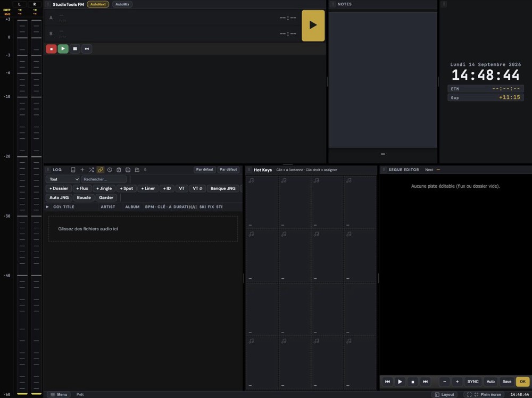Start playback with the green play button
This screenshot has width=532, height=398.
63,49
